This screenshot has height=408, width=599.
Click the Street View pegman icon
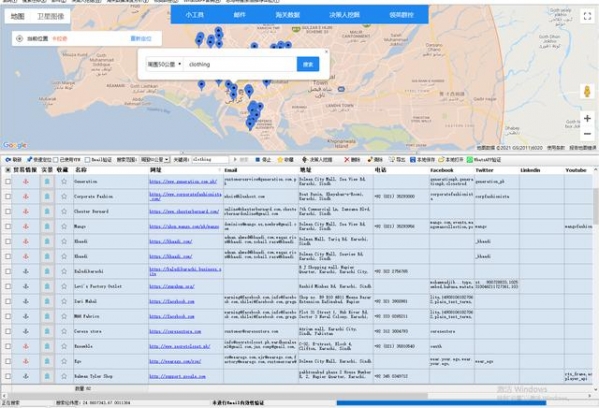coord(587,91)
